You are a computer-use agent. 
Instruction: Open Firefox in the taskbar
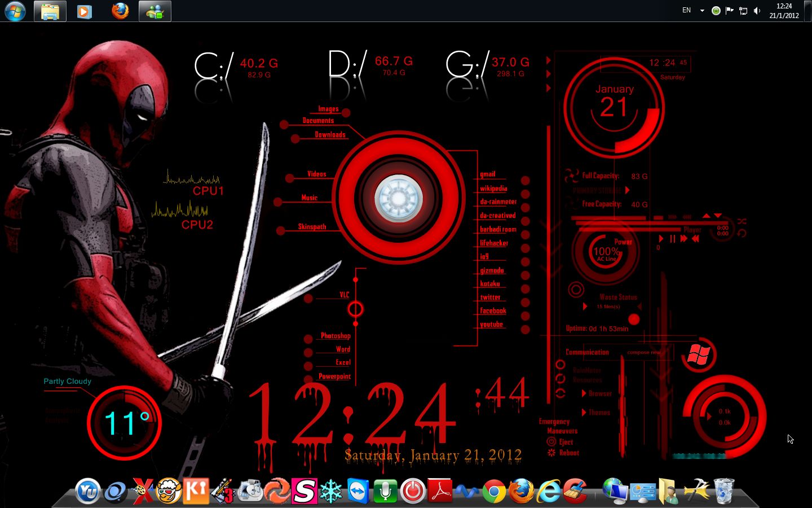click(120, 11)
